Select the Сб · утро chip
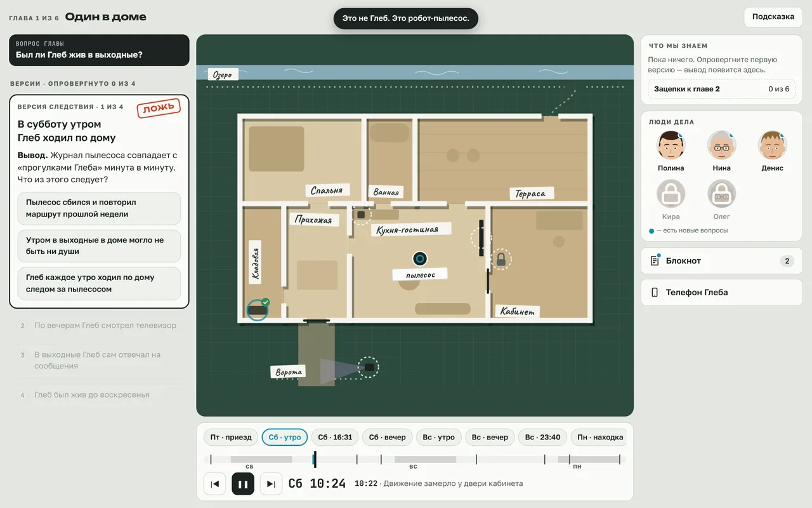The height and width of the screenshot is (508, 812). [285, 438]
